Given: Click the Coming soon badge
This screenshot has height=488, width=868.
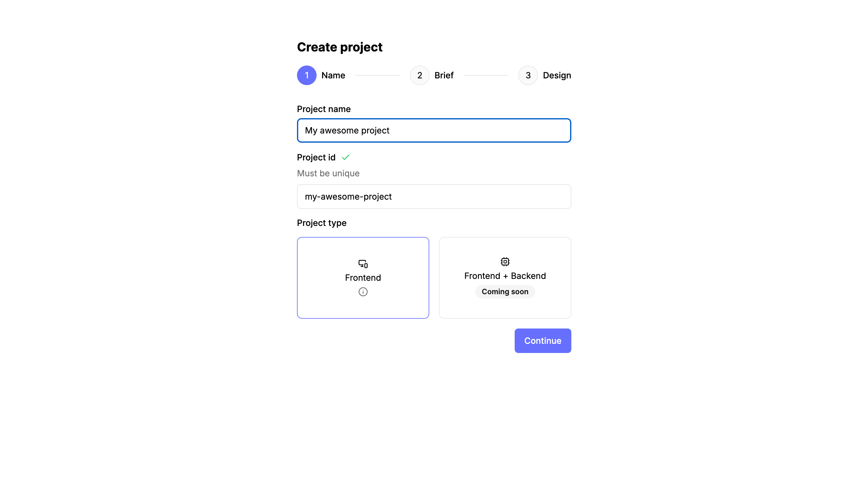Looking at the screenshot, I should (x=505, y=291).
